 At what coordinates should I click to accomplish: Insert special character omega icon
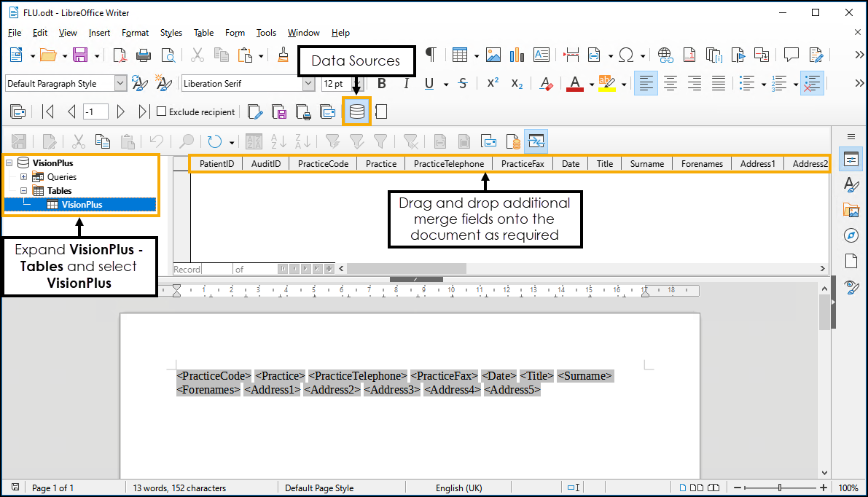[626, 55]
